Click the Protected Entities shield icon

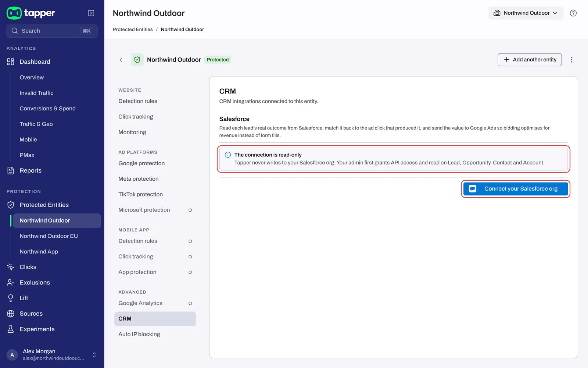coord(11,205)
